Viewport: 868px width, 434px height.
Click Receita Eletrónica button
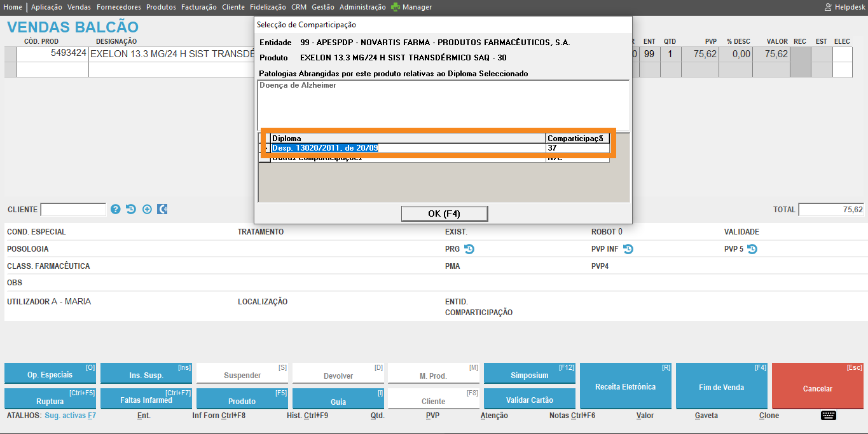(x=625, y=386)
